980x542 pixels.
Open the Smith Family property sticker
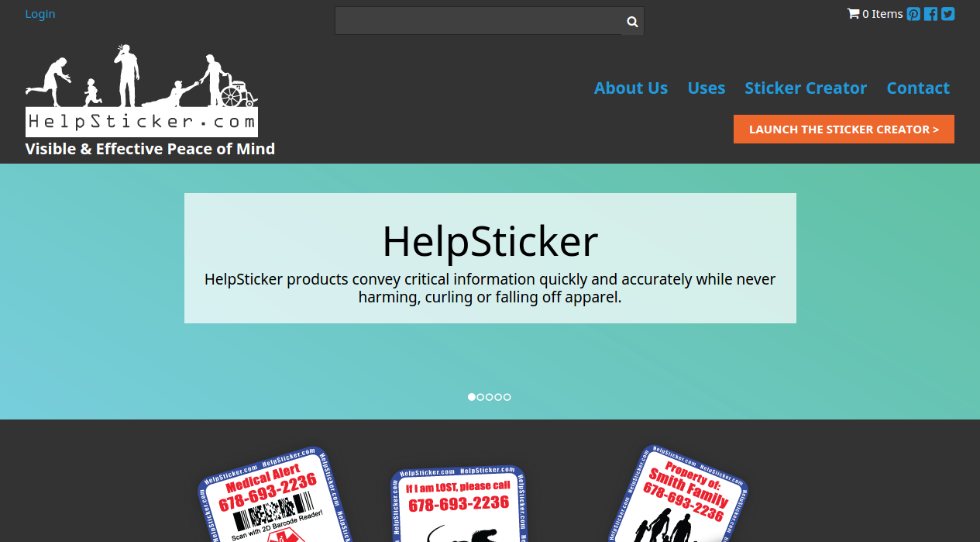click(x=680, y=494)
